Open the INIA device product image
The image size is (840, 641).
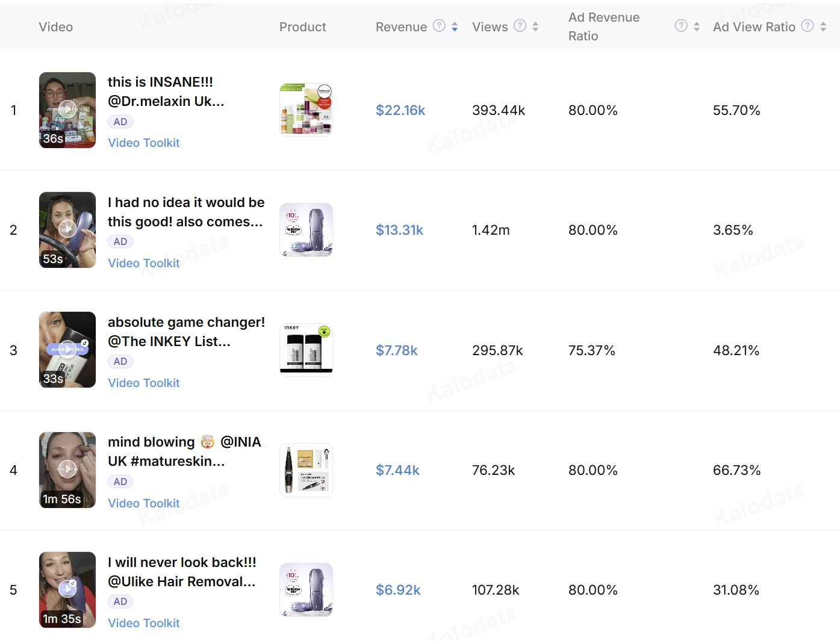click(x=306, y=470)
